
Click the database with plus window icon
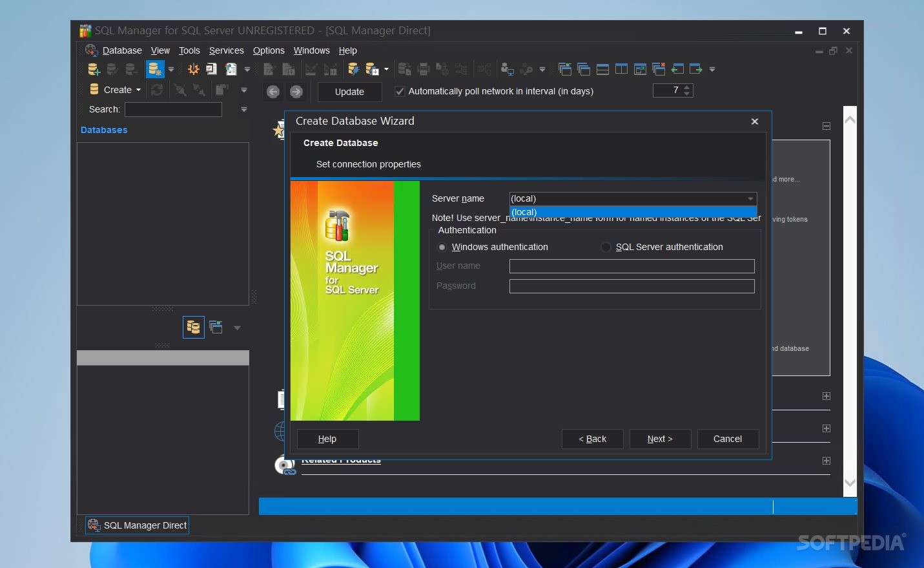(x=372, y=69)
